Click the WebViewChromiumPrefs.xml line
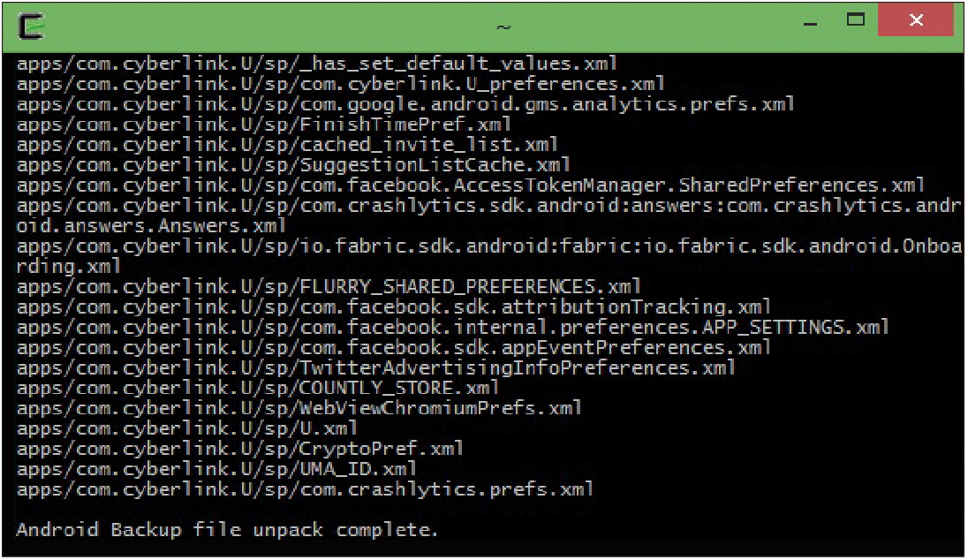 (x=299, y=409)
